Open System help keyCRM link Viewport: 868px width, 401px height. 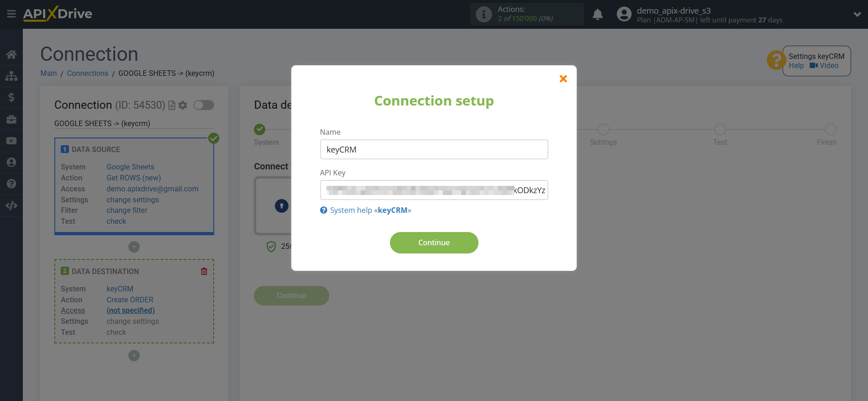pos(366,210)
